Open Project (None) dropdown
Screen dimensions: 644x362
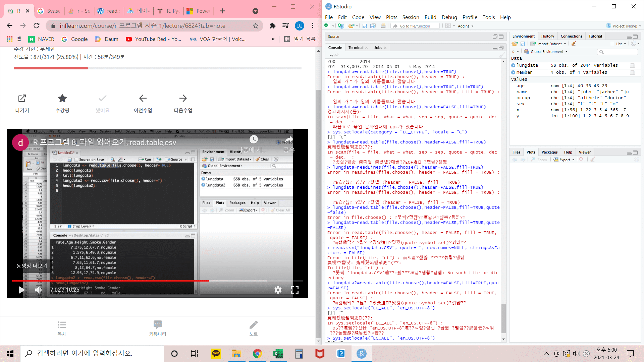click(x=624, y=26)
